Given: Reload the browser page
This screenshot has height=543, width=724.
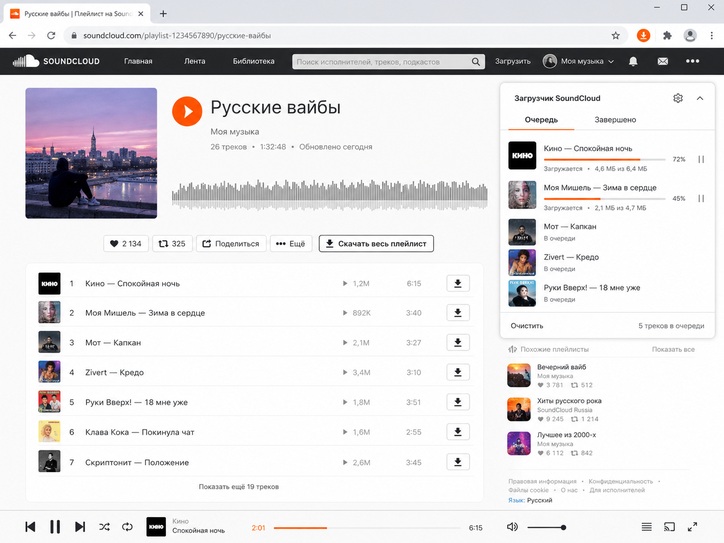Looking at the screenshot, I should (x=51, y=36).
